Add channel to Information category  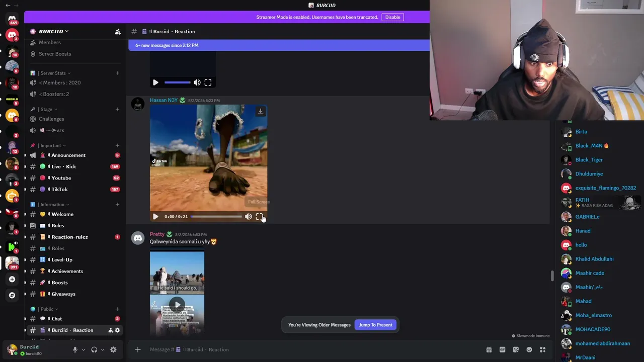point(117,204)
